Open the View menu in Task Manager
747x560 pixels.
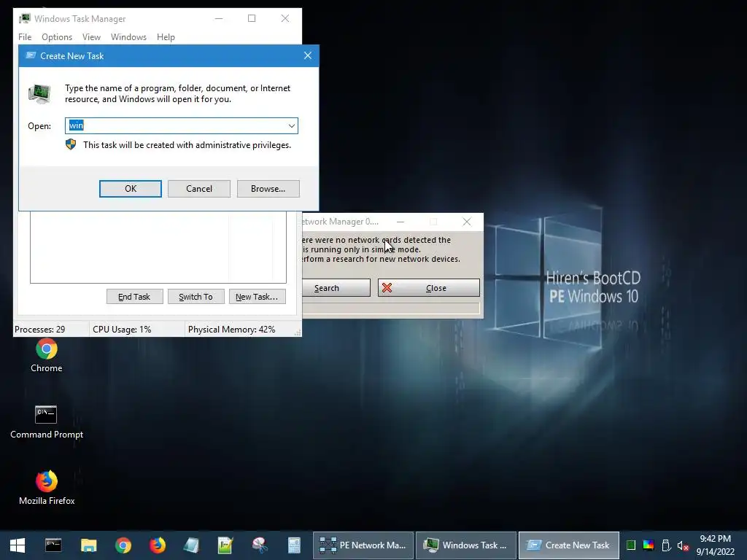click(x=91, y=37)
